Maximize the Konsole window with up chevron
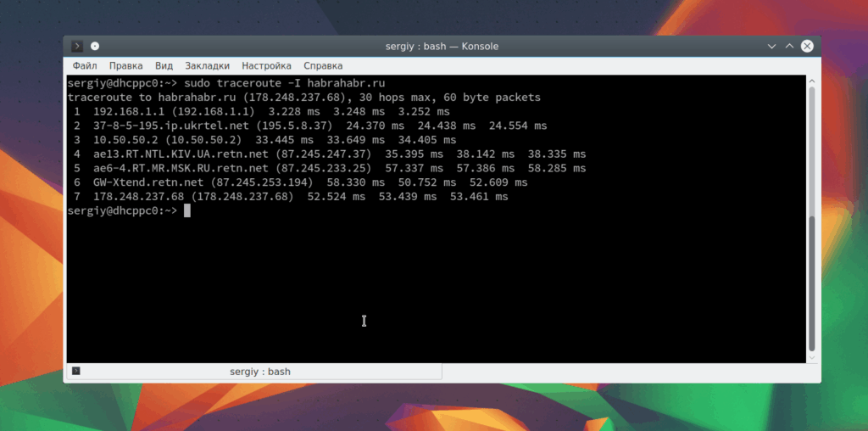Image resolution: width=868 pixels, height=431 pixels. click(x=789, y=47)
